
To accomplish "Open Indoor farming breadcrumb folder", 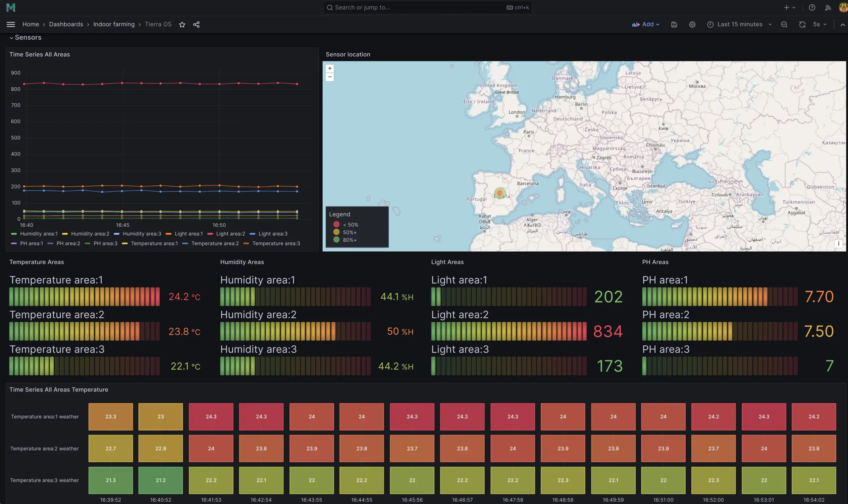I will point(114,24).
